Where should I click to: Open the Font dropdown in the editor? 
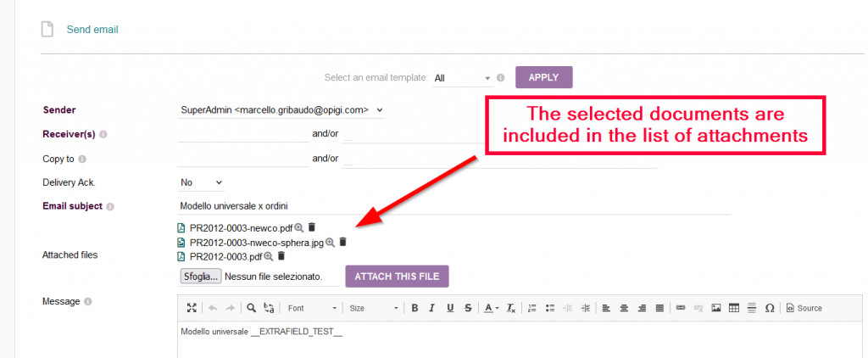click(x=311, y=308)
